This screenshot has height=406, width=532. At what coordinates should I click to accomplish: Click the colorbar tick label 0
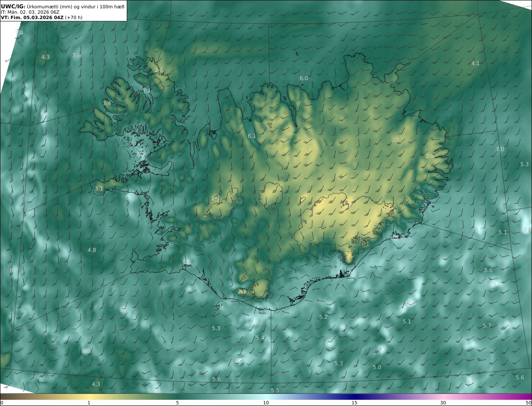pyautogui.click(x=2, y=403)
